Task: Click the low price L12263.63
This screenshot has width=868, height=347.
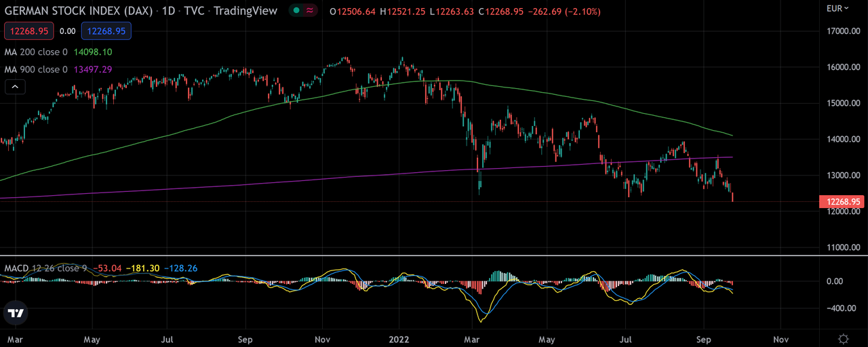Action: tap(451, 12)
